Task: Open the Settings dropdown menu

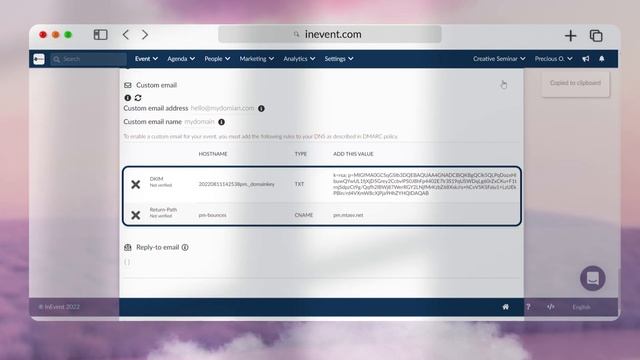Action: pos(339,59)
